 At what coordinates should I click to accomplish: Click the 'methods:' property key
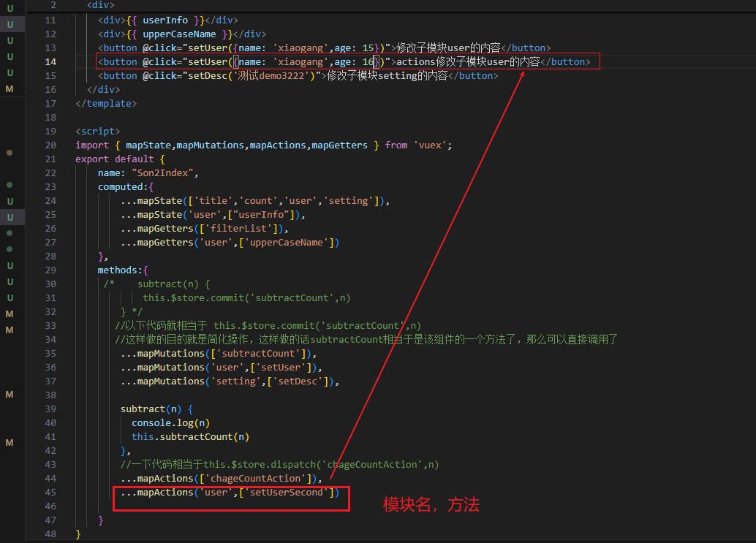[x=120, y=270]
